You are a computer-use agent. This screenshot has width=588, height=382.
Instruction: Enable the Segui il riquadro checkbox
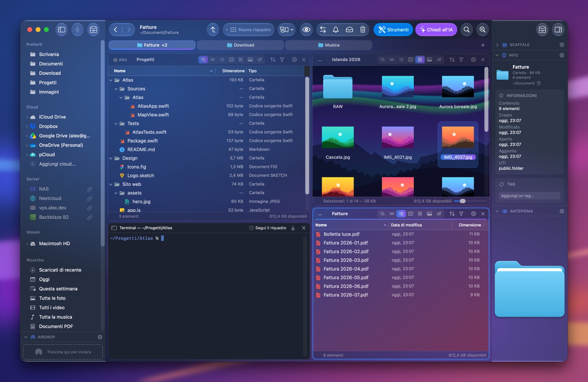coord(251,228)
